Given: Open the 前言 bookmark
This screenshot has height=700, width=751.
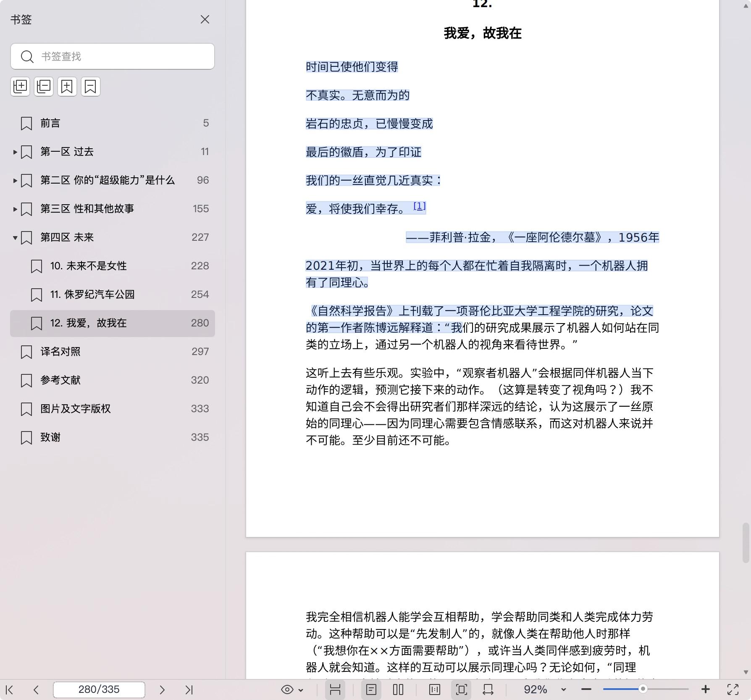Looking at the screenshot, I should (x=113, y=123).
